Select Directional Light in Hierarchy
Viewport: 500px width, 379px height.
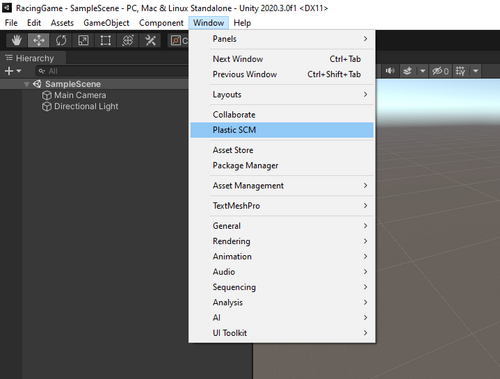point(86,106)
